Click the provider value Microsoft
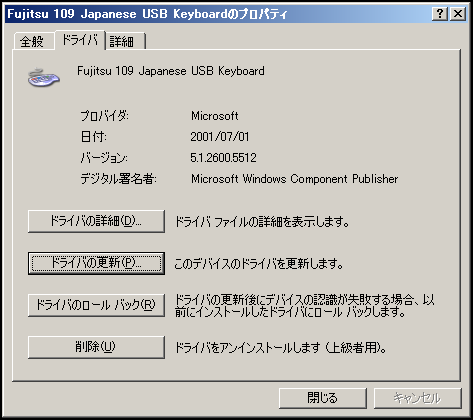Image resolution: width=473 pixels, height=420 pixels. [215, 116]
